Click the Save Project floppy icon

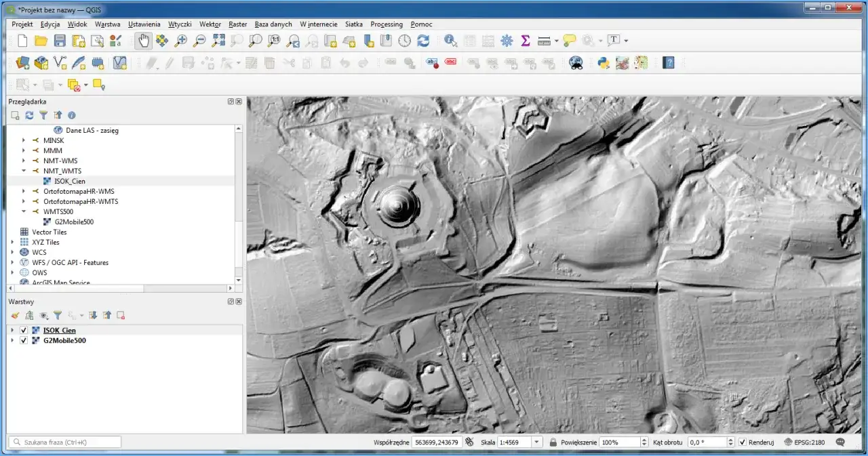coord(60,41)
